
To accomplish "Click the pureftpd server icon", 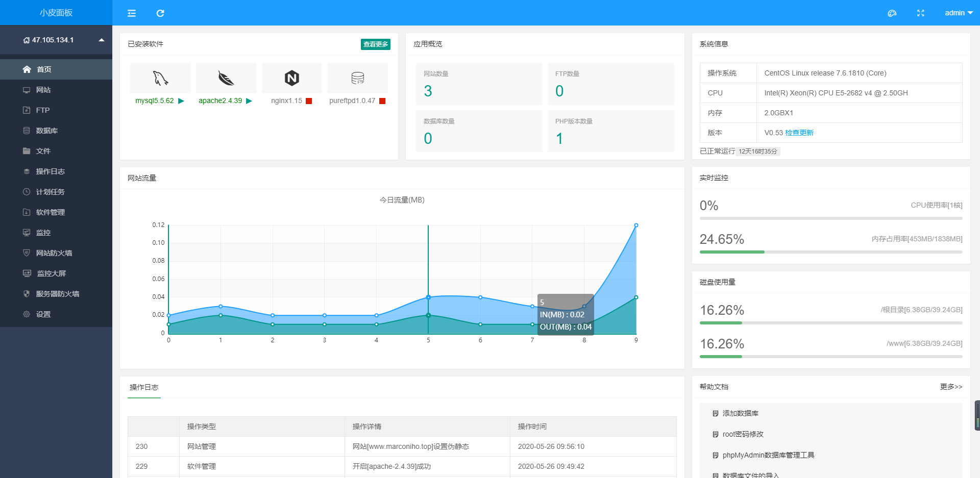I will point(358,78).
